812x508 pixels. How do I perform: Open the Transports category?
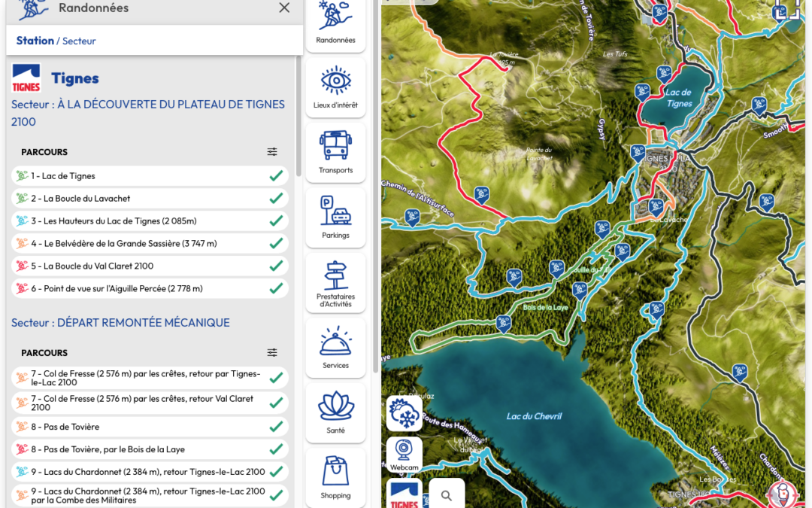click(x=335, y=152)
